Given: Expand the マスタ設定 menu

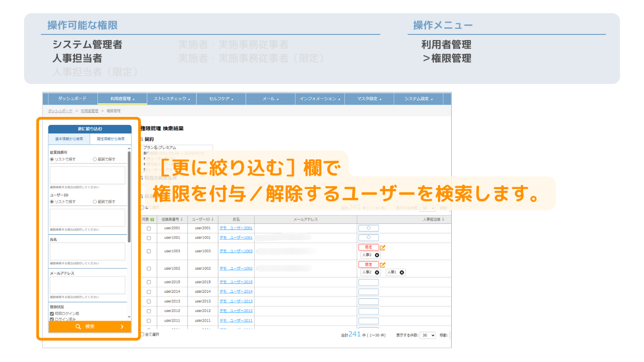Looking at the screenshot, I should tap(368, 99).
